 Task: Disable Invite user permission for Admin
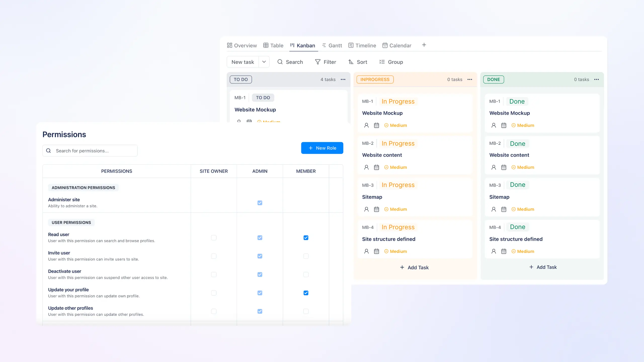[260, 256]
